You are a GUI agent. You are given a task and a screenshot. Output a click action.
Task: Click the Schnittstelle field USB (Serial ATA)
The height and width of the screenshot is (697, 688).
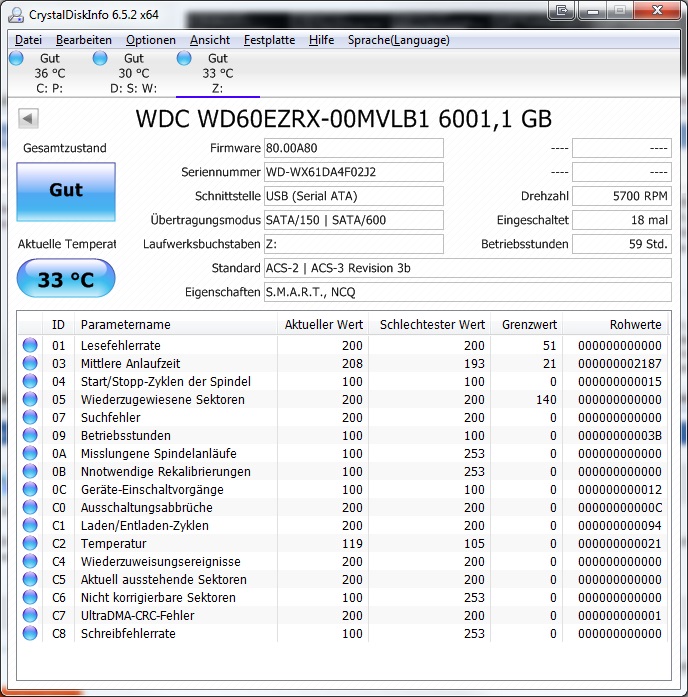(354, 196)
